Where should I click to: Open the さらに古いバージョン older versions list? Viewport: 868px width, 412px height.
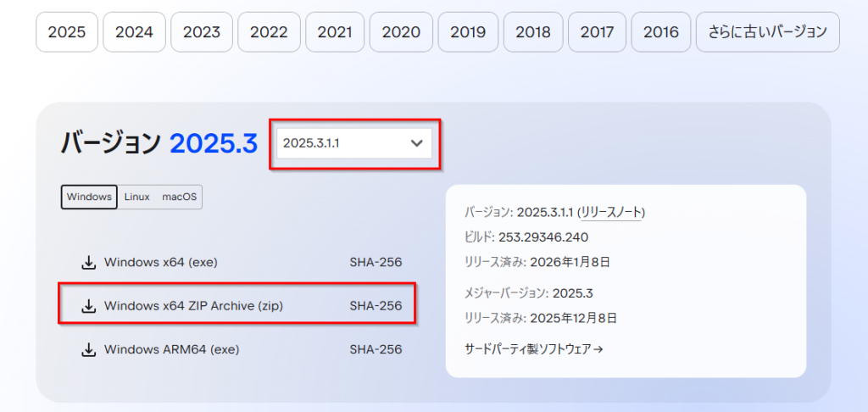(767, 32)
